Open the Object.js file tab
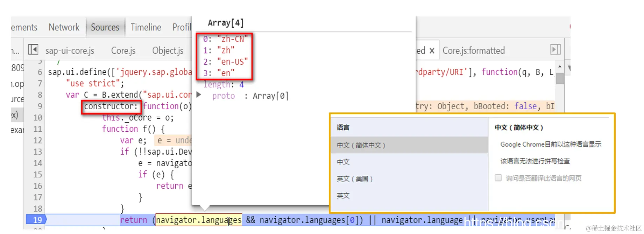Screen dimensions: 644x234 click(168, 51)
